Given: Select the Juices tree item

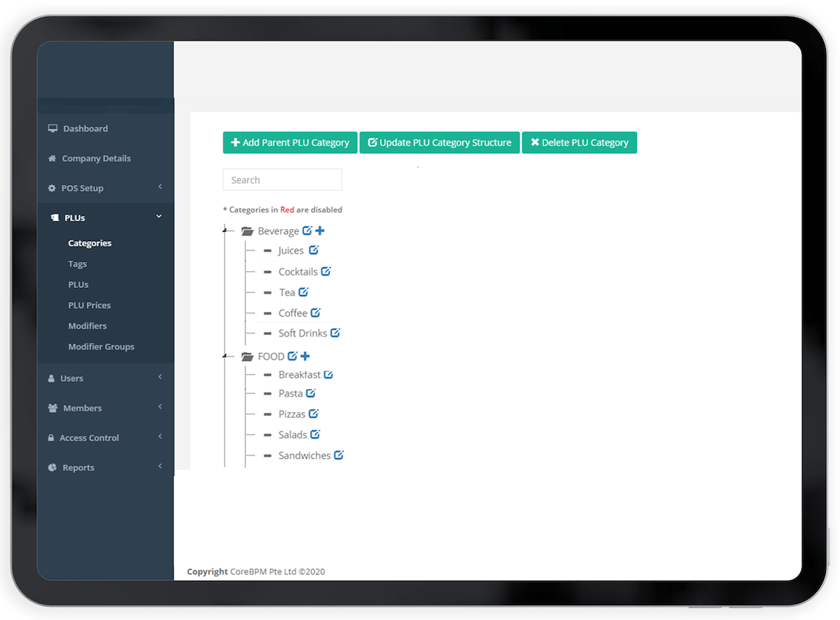Looking at the screenshot, I should (291, 251).
